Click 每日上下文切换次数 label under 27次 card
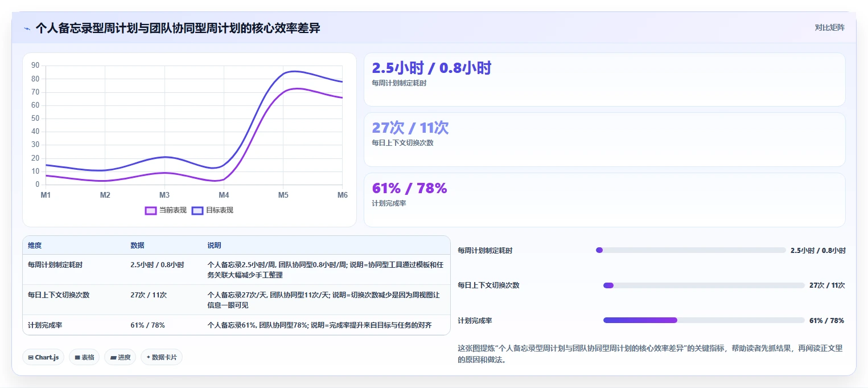Screen dimensions: 868x388 click(x=402, y=143)
